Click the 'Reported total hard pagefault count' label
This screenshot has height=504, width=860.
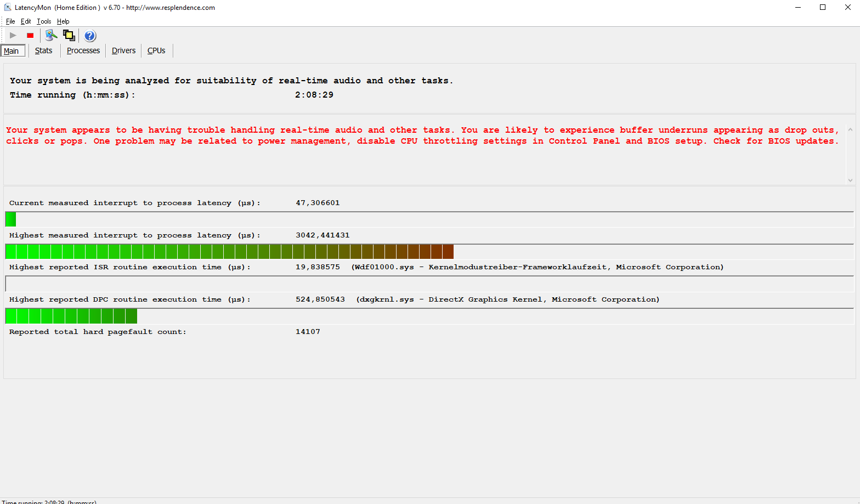point(98,332)
